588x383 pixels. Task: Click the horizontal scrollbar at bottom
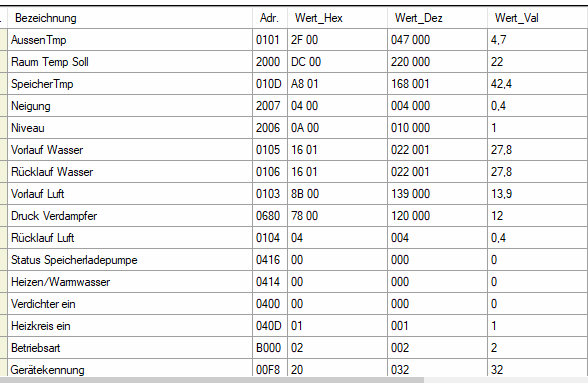click(212, 380)
